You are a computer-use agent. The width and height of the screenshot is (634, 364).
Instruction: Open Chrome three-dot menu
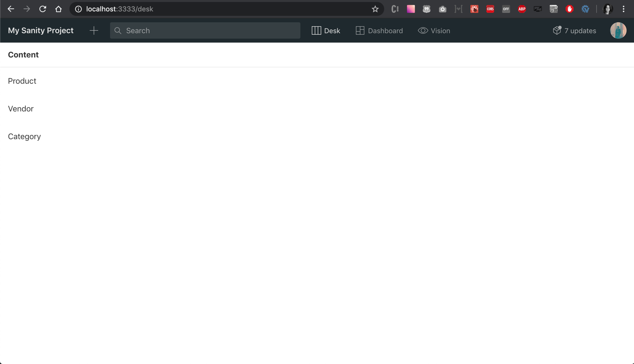pyautogui.click(x=623, y=9)
